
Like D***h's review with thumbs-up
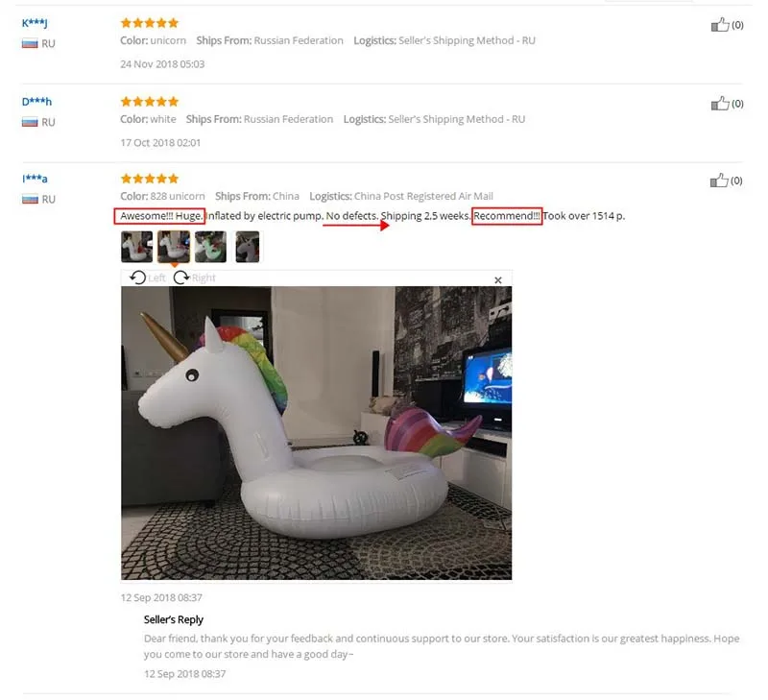pos(719,104)
